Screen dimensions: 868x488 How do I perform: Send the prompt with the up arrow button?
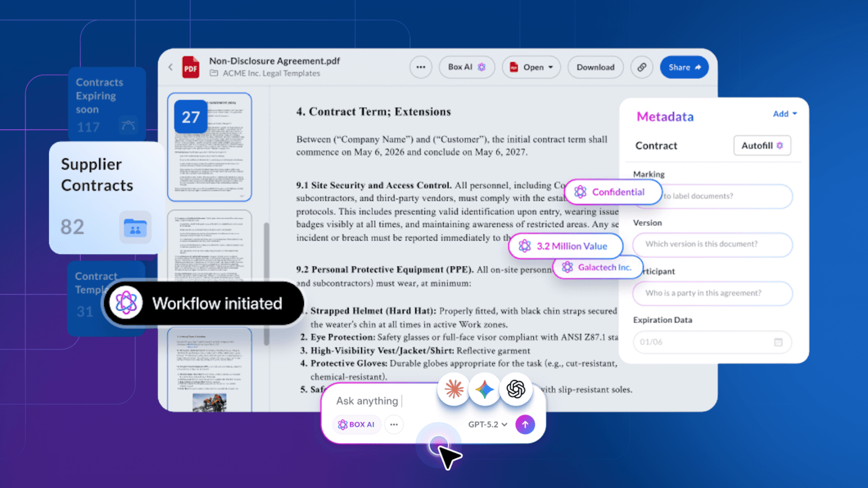click(x=525, y=424)
